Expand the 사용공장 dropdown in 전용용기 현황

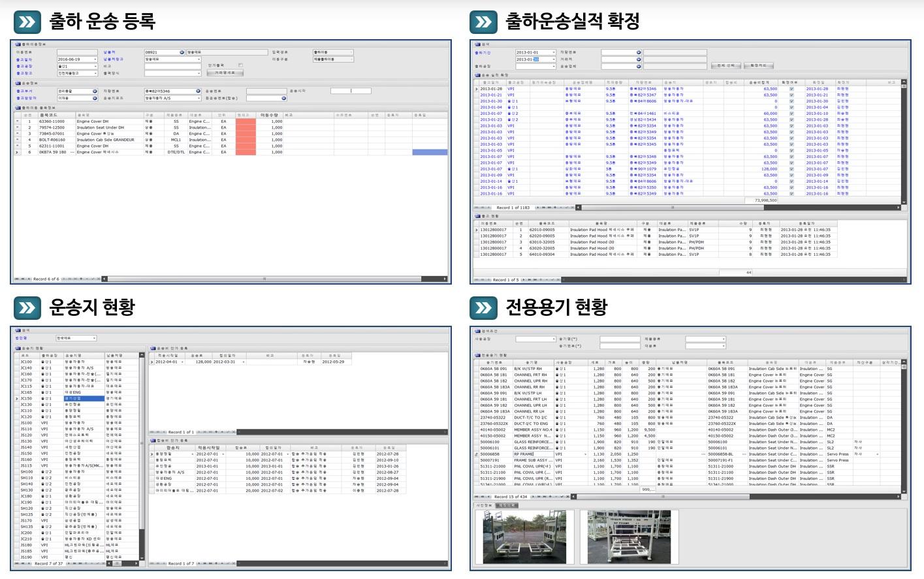pos(553,339)
